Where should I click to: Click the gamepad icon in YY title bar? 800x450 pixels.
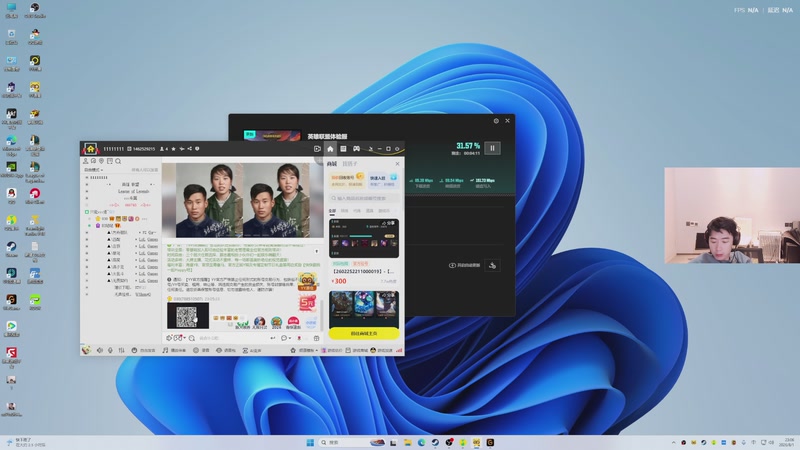[x=356, y=148]
